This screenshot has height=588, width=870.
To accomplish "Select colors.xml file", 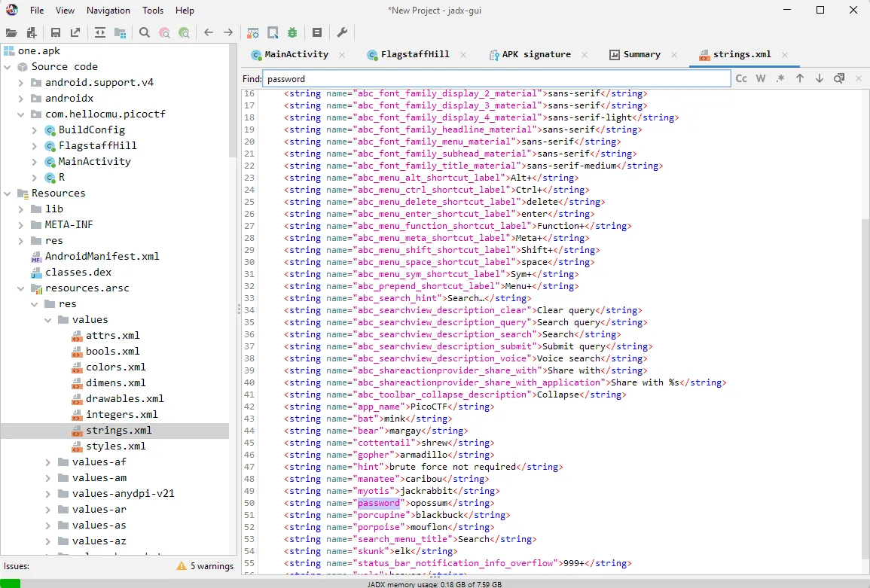I will pyautogui.click(x=115, y=367).
